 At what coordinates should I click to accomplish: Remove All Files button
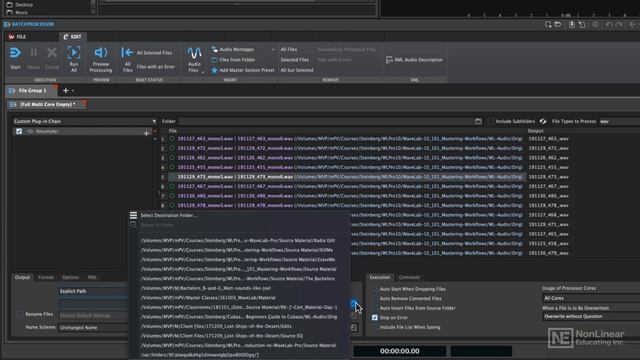tap(289, 49)
